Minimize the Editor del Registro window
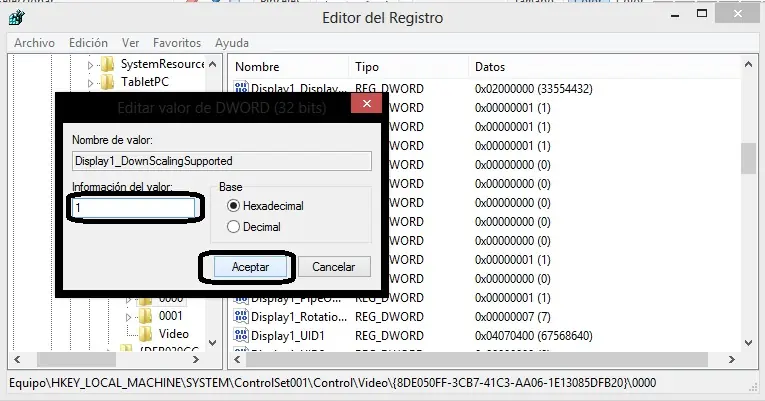765x401 pixels. point(675,15)
